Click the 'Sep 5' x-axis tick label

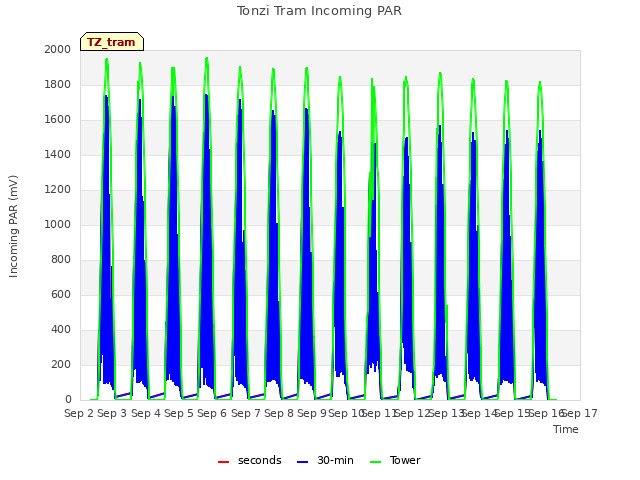point(179,413)
